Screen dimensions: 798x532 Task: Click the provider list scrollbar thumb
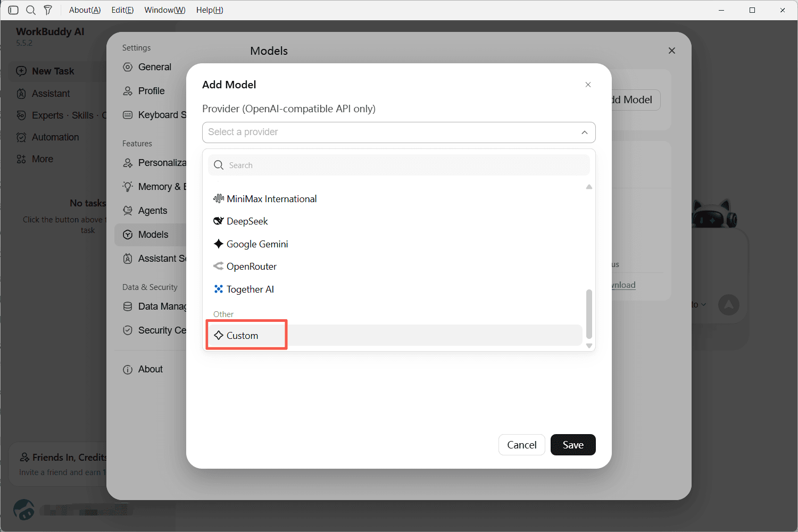tap(589, 314)
